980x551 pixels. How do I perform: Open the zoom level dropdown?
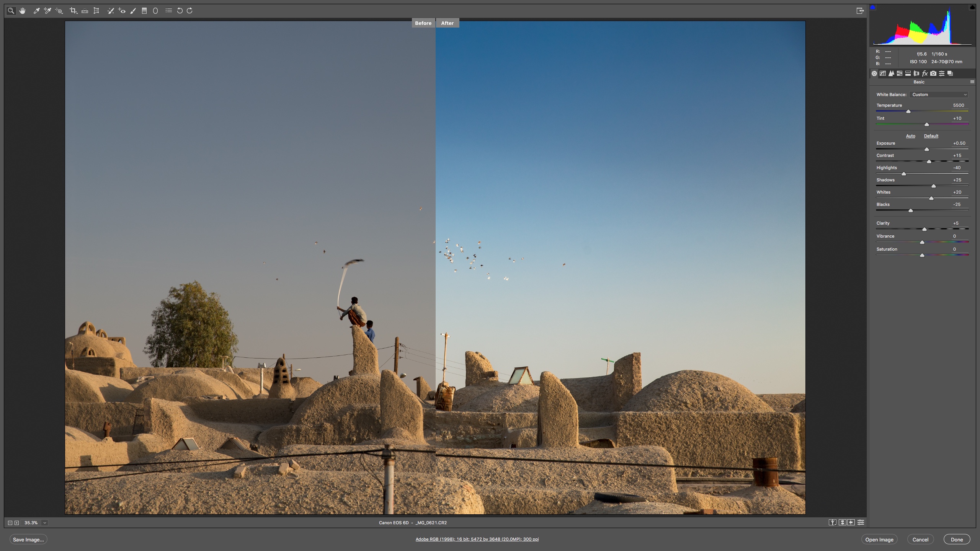[45, 523]
